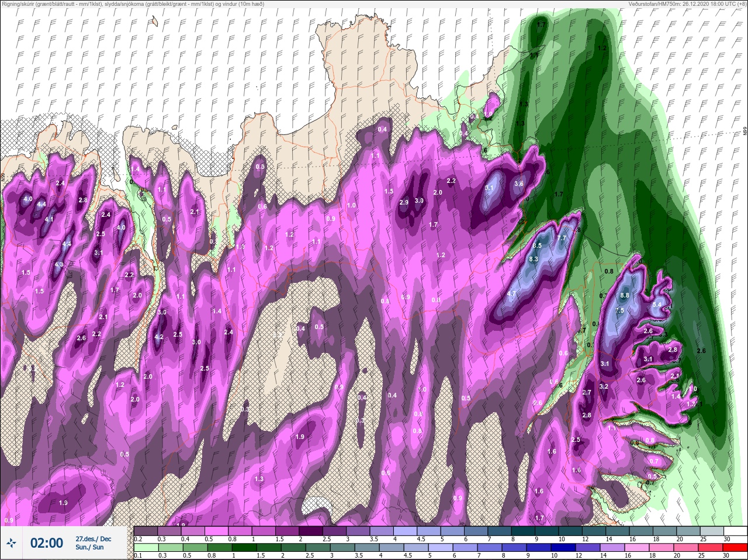Click the compass star icon beside the time
Image resolution: width=748 pixels, height=560 pixels.
(11, 543)
